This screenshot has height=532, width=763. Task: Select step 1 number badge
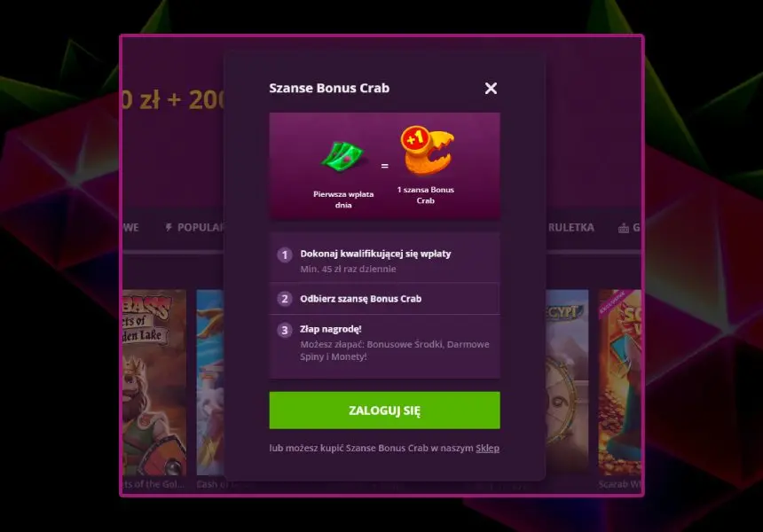tap(285, 254)
